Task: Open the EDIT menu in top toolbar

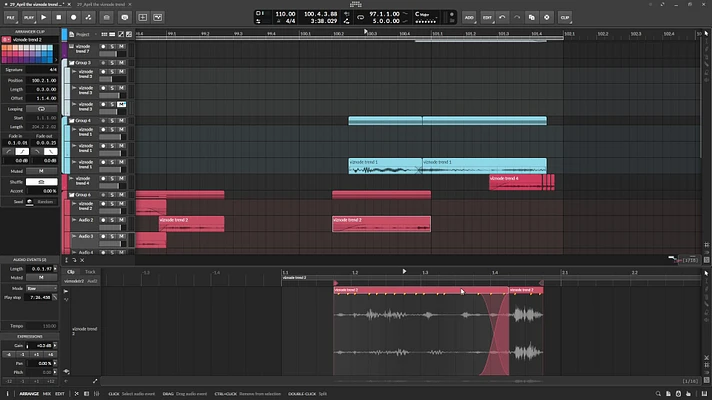Action: [487, 17]
